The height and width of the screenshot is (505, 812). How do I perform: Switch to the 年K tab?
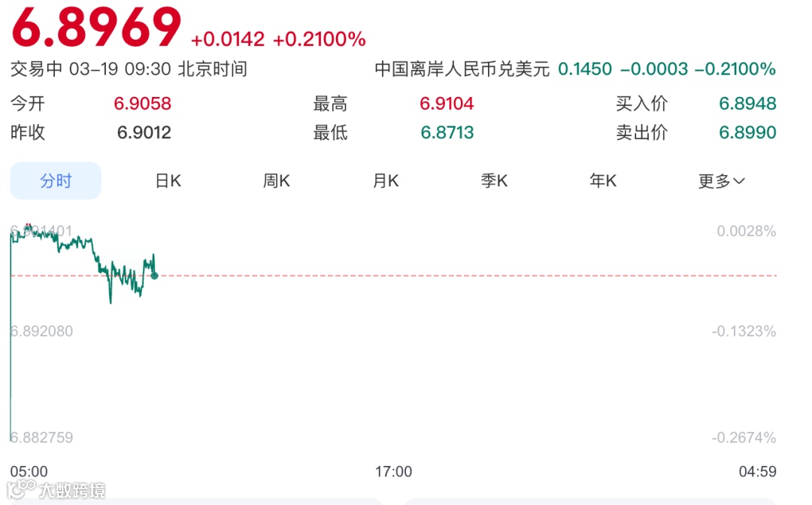pos(601,180)
